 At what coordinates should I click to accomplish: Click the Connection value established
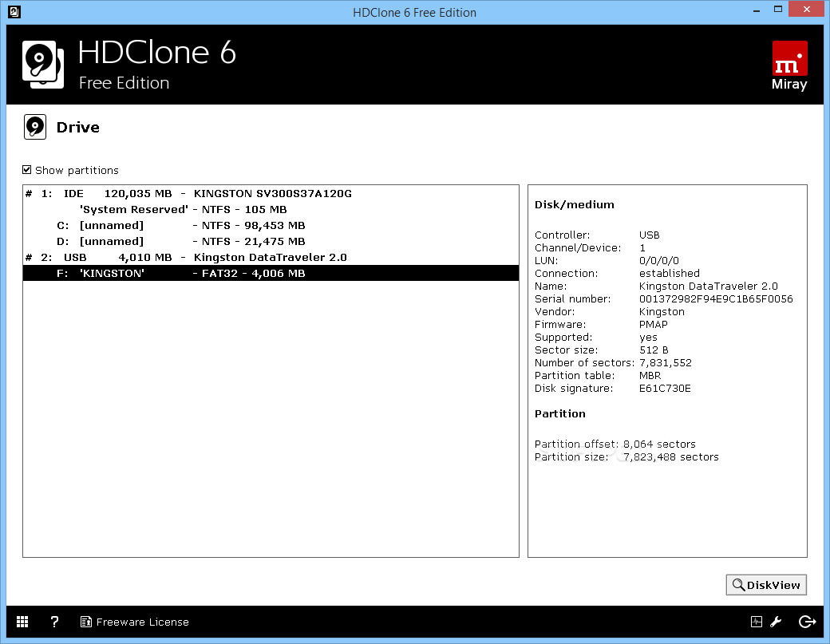pyautogui.click(x=669, y=274)
